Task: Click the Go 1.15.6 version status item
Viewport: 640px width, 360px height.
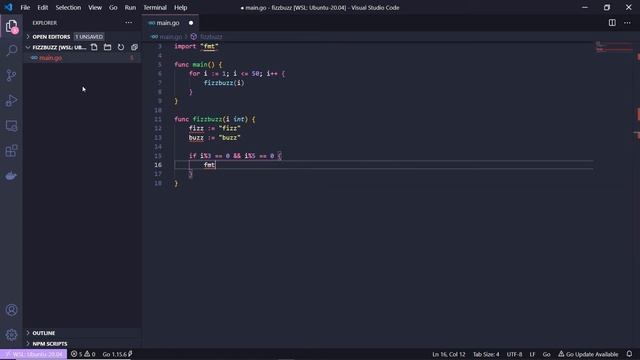Action: (117, 354)
